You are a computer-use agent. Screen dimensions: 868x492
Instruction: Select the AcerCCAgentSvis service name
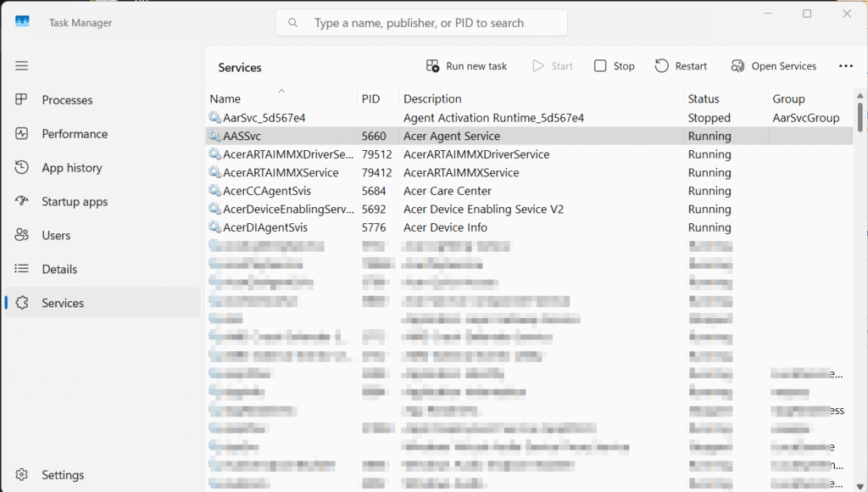click(267, 191)
